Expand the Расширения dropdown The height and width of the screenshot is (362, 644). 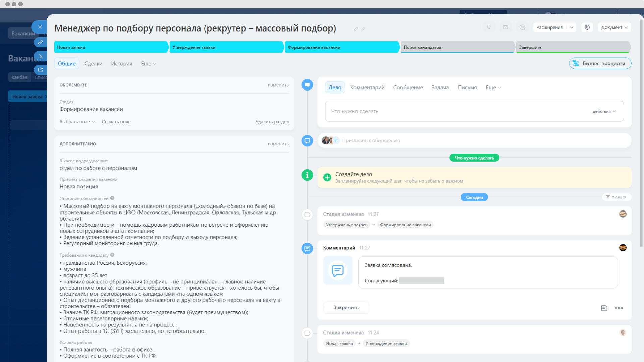(x=572, y=27)
